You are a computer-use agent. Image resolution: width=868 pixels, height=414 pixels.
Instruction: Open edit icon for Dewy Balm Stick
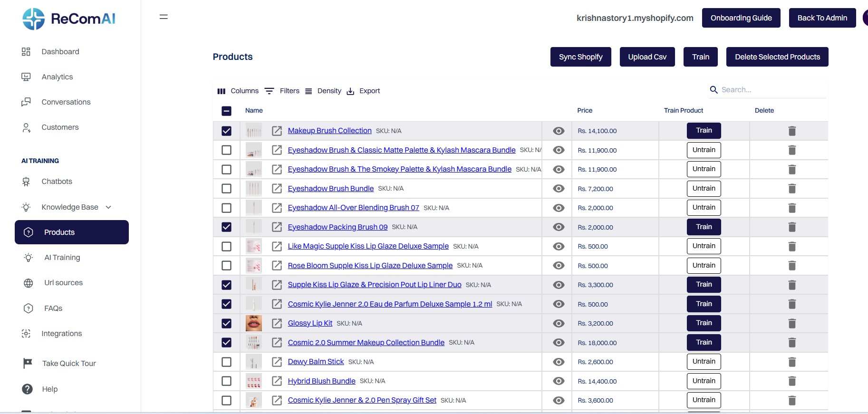click(277, 362)
